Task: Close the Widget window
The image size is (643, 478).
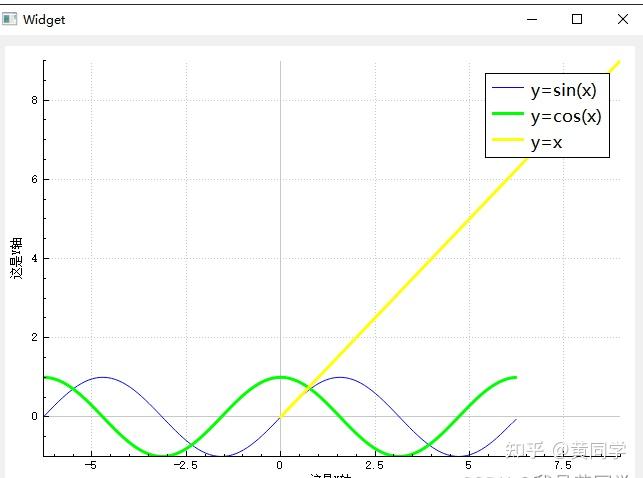Action: [623, 19]
